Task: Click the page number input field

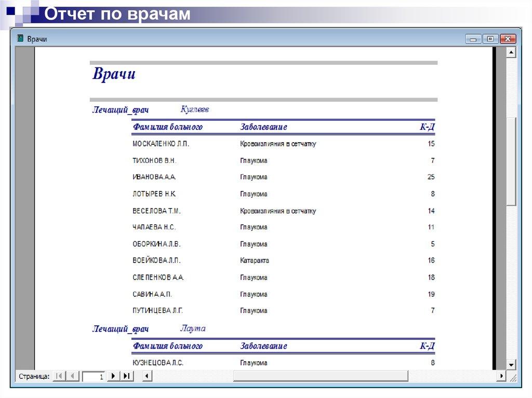Action: 94,377
